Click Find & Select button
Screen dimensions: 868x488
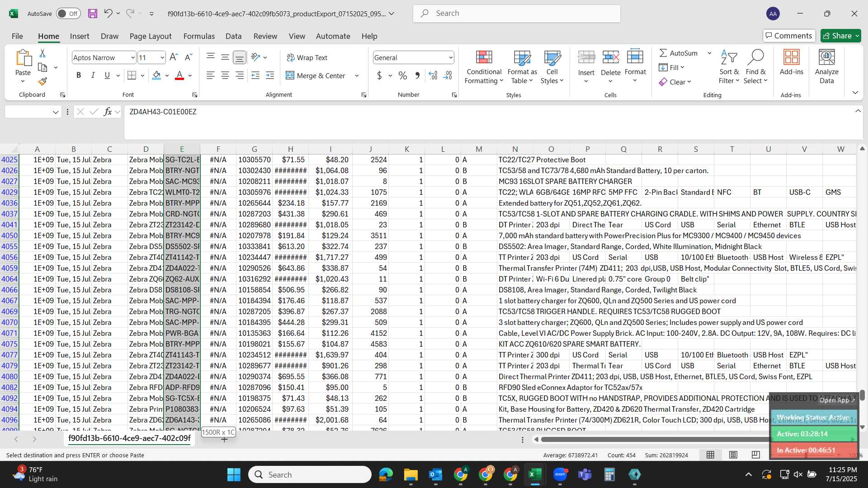755,67
